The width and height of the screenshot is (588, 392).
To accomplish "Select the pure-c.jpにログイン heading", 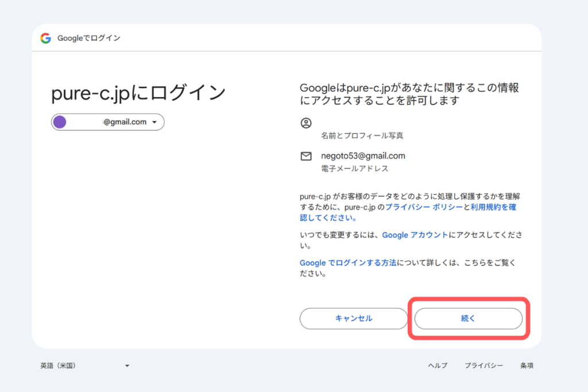I will [x=138, y=92].
